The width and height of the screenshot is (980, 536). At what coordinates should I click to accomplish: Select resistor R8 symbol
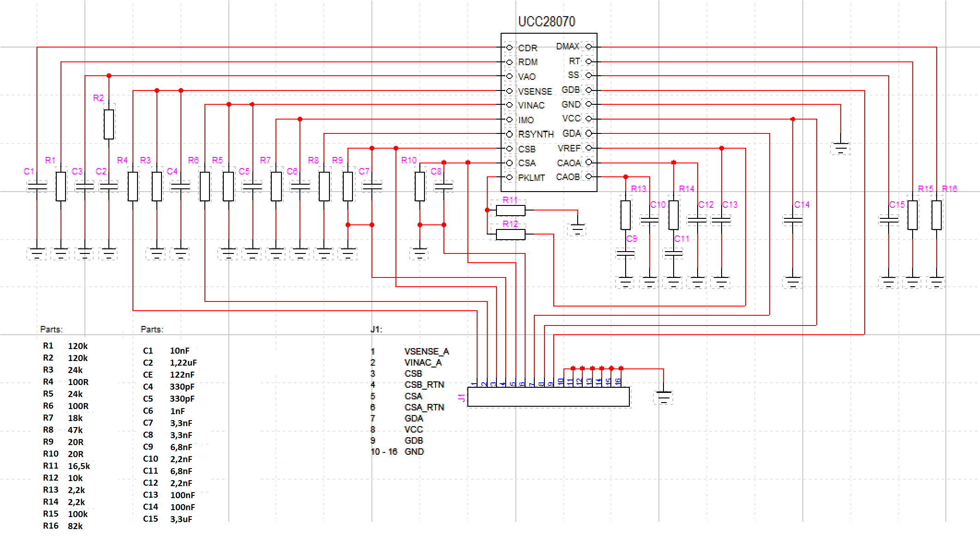tap(324, 186)
